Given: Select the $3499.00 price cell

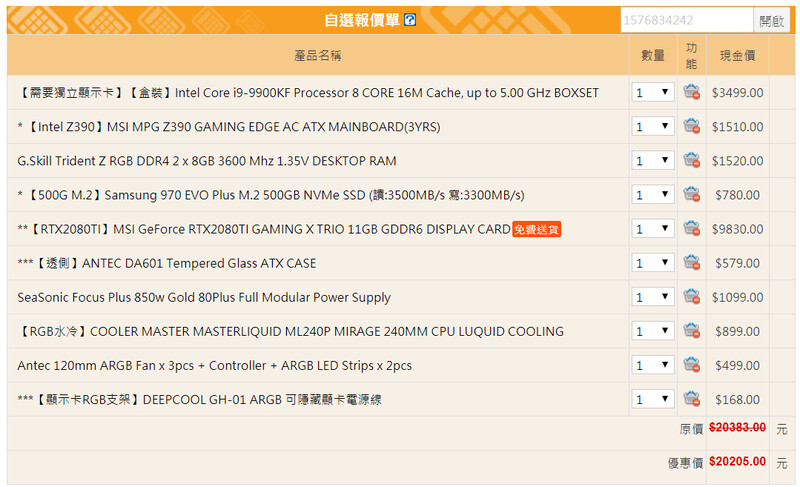Looking at the screenshot, I should 738,93.
